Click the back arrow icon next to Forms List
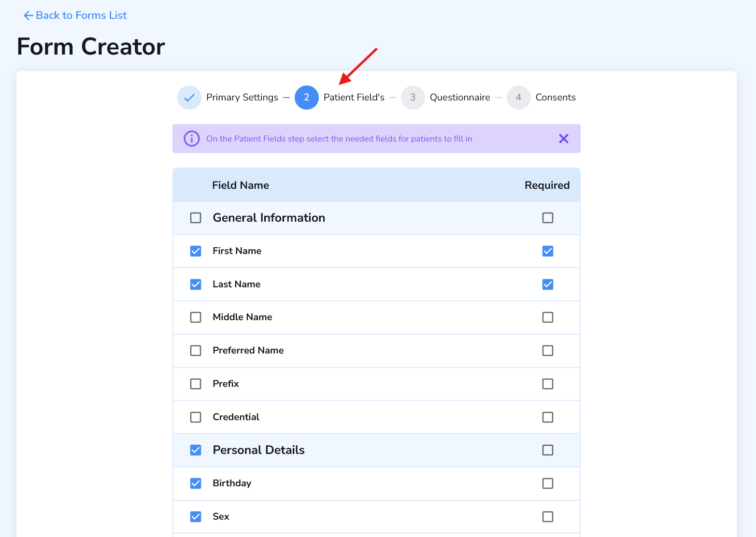Image resolution: width=756 pixels, height=537 pixels. coord(28,15)
